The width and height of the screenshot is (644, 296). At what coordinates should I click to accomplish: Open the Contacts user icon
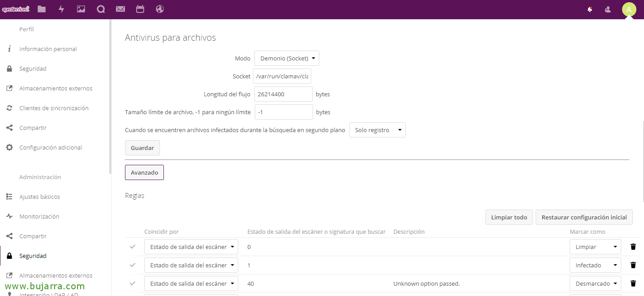608,9
